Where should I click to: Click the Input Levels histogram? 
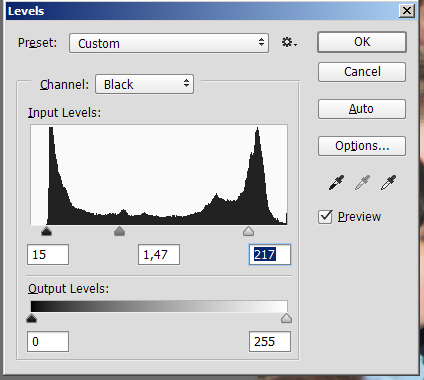(159, 175)
